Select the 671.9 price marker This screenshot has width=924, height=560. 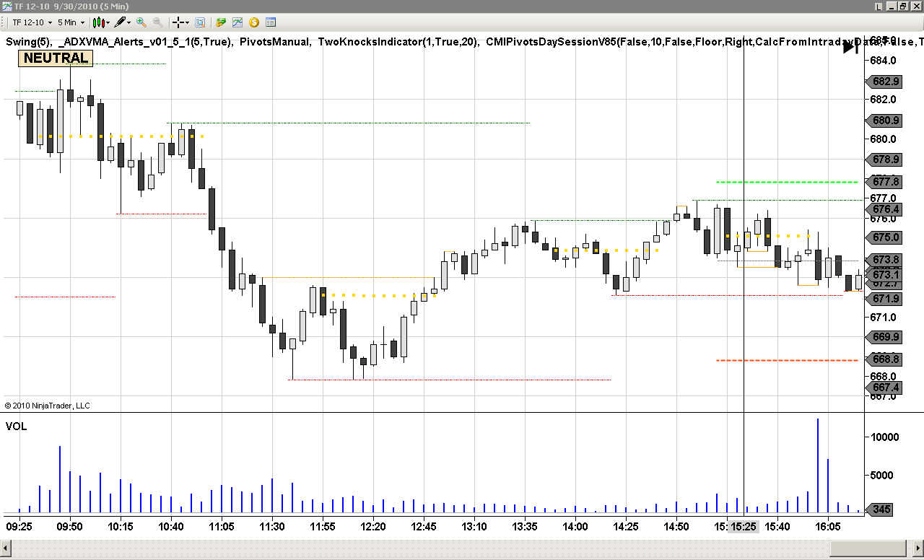click(x=885, y=298)
